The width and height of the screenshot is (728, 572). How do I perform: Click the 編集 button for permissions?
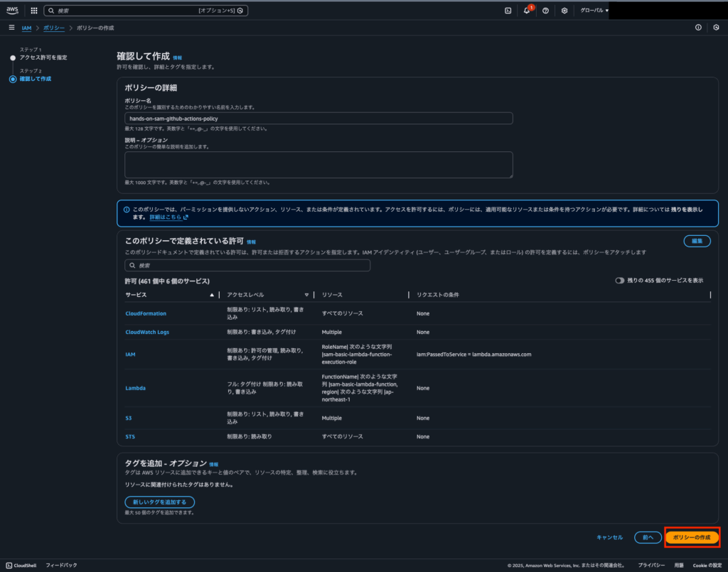(697, 241)
